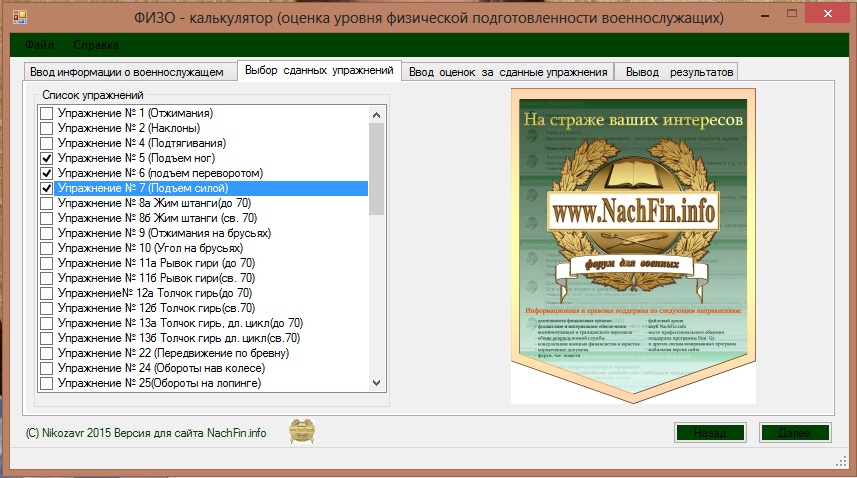
Task: Go to the Вывод результатов tab
Action: [x=676, y=72]
